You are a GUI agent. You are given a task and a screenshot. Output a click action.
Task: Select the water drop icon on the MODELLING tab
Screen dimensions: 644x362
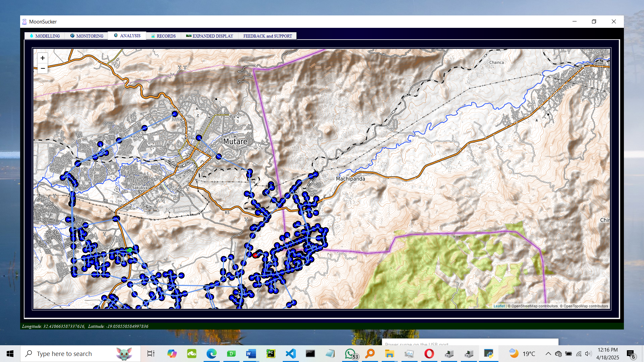click(x=31, y=36)
